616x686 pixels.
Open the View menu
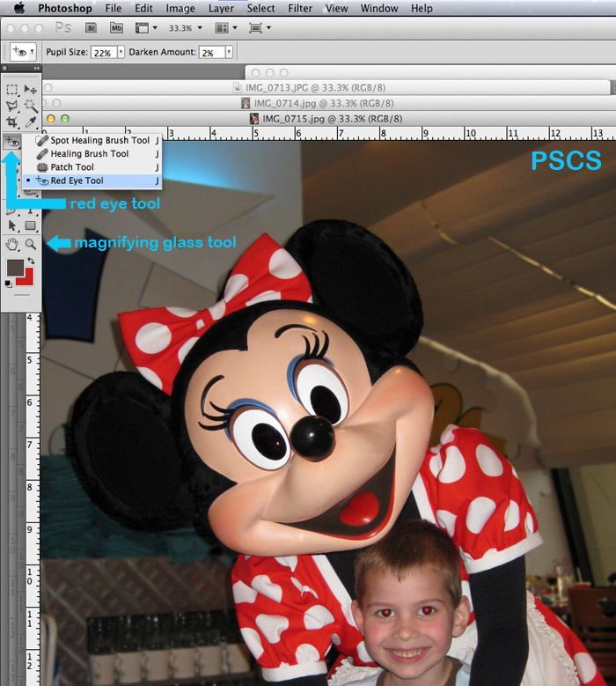pos(337,8)
